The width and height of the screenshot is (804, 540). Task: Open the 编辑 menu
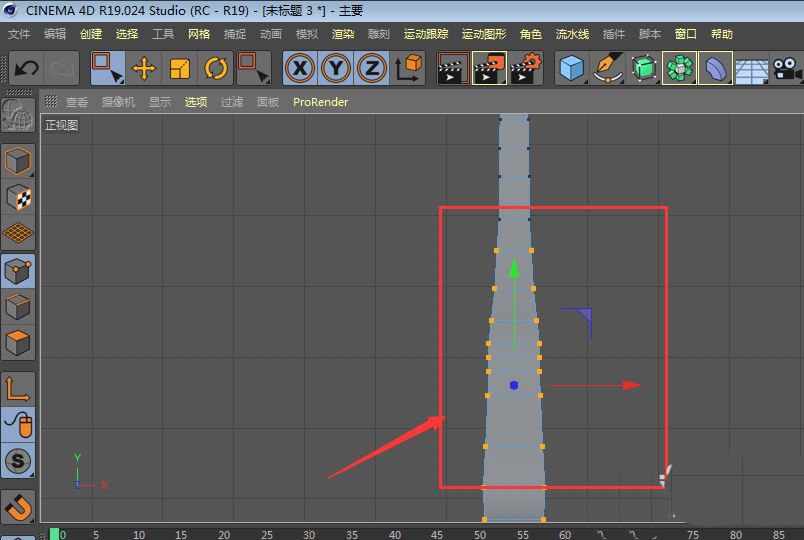click(55, 34)
